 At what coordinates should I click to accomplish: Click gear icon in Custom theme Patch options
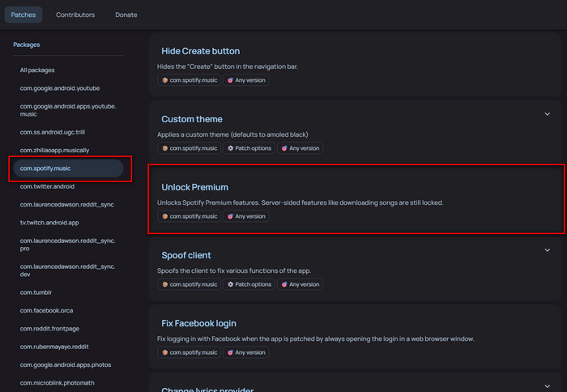(x=230, y=148)
